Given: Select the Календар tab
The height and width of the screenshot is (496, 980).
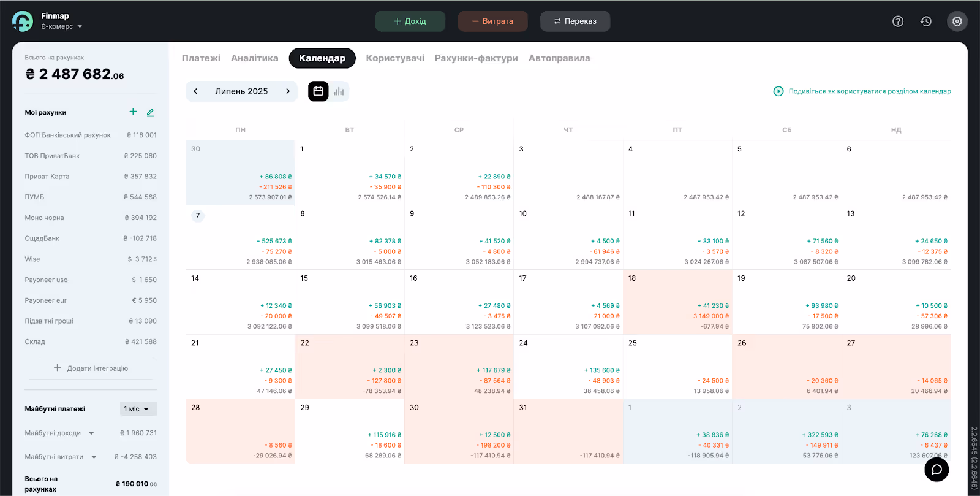Looking at the screenshot, I should point(322,58).
